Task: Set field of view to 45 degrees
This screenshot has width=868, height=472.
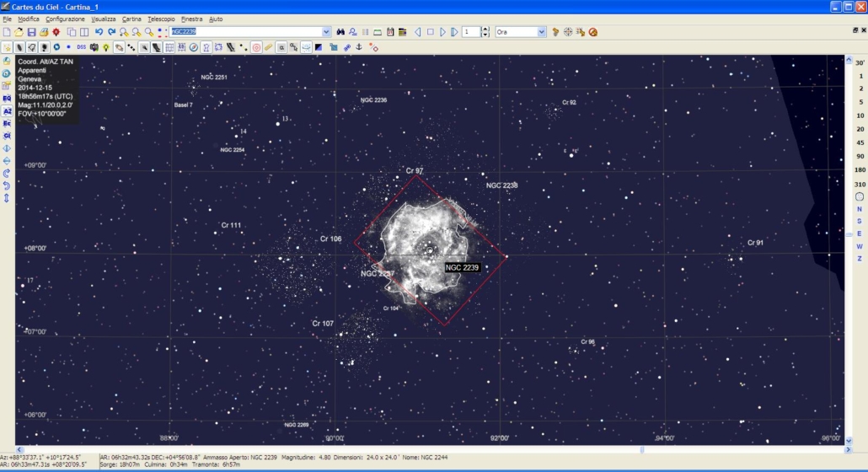Action: (x=860, y=142)
